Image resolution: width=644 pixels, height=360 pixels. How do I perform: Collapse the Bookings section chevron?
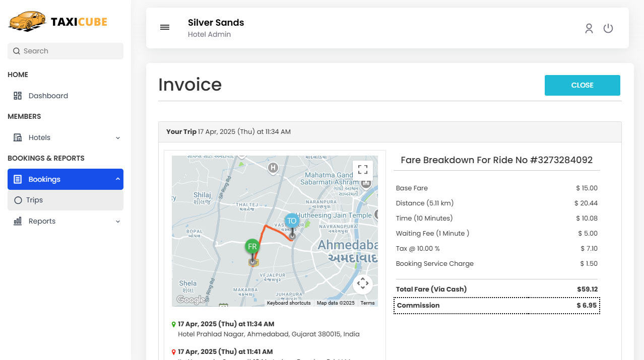[117, 179]
